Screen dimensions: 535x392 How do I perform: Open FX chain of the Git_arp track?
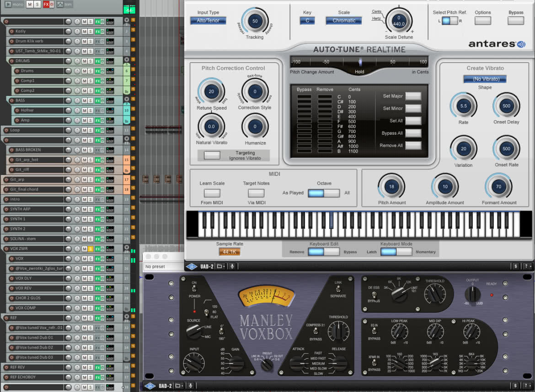point(98,180)
